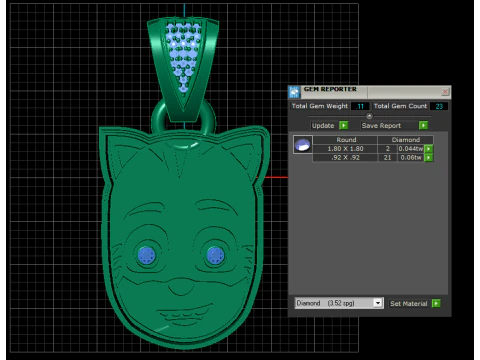Click the Update button label
Screen dimensions: 480x360
[323, 126]
